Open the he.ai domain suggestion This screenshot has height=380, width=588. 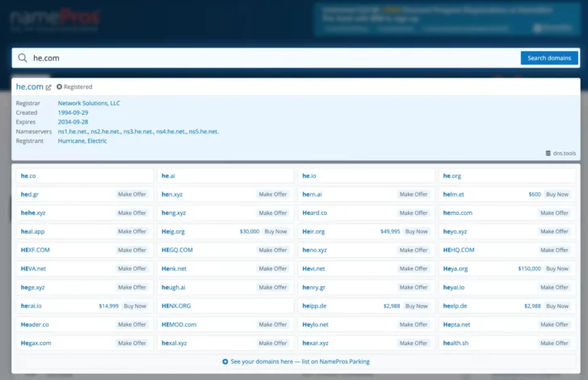[168, 175]
